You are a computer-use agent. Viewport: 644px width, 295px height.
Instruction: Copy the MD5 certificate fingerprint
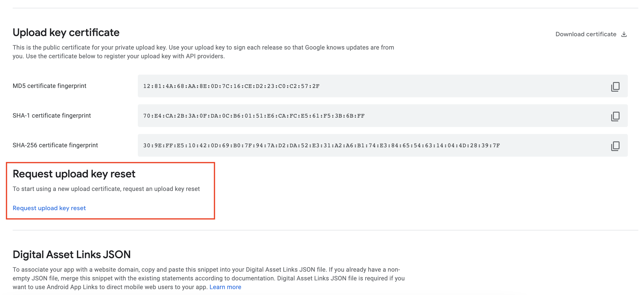tap(615, 86)
